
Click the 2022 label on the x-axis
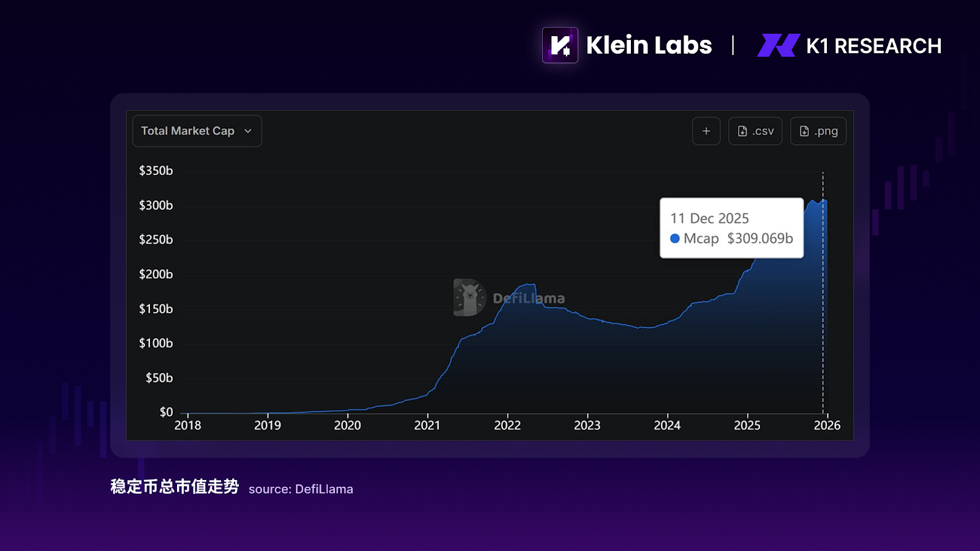(507, 425)
